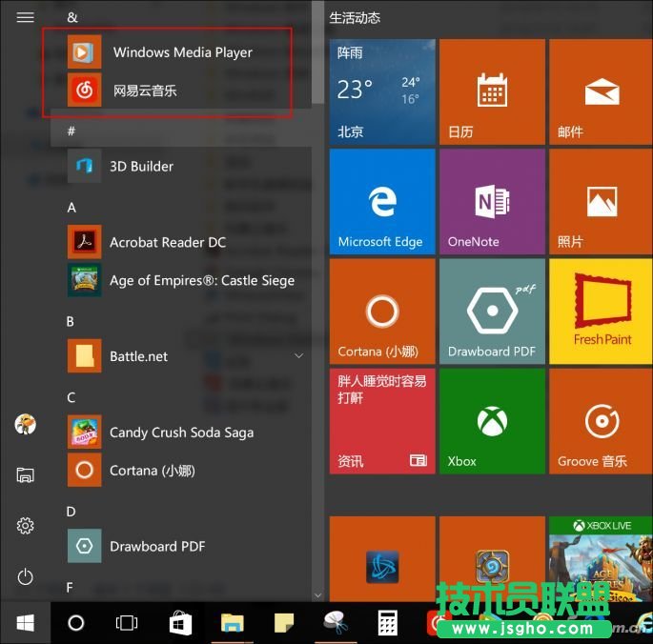Open Groove 音乐 tile
The height and width of the screenshot is (644, 653).
(601, 422)
